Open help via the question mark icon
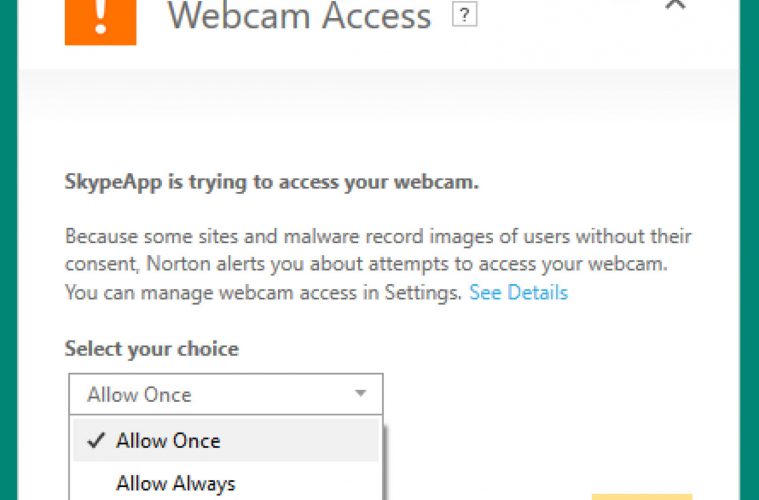The height and width of the screenshot is (500, 759). (464, 15)
